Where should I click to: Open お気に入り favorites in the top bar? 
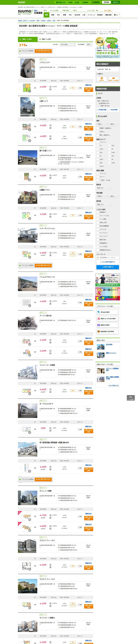coord(61,2)
